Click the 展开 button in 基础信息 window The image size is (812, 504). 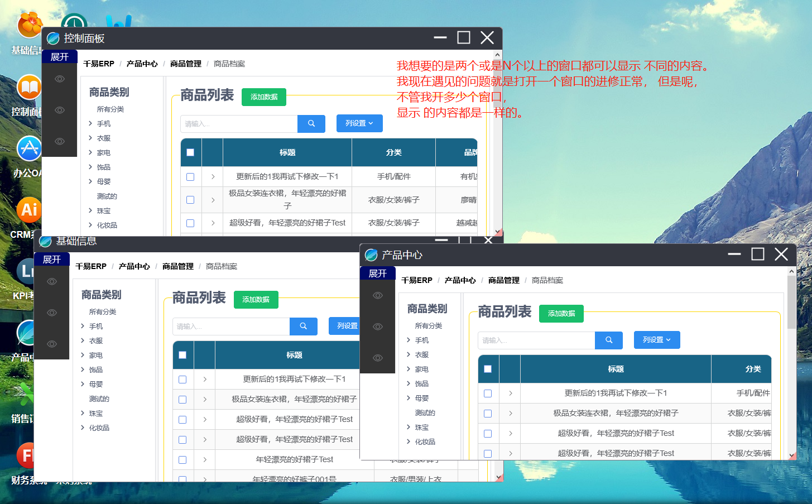click(52, 260)
